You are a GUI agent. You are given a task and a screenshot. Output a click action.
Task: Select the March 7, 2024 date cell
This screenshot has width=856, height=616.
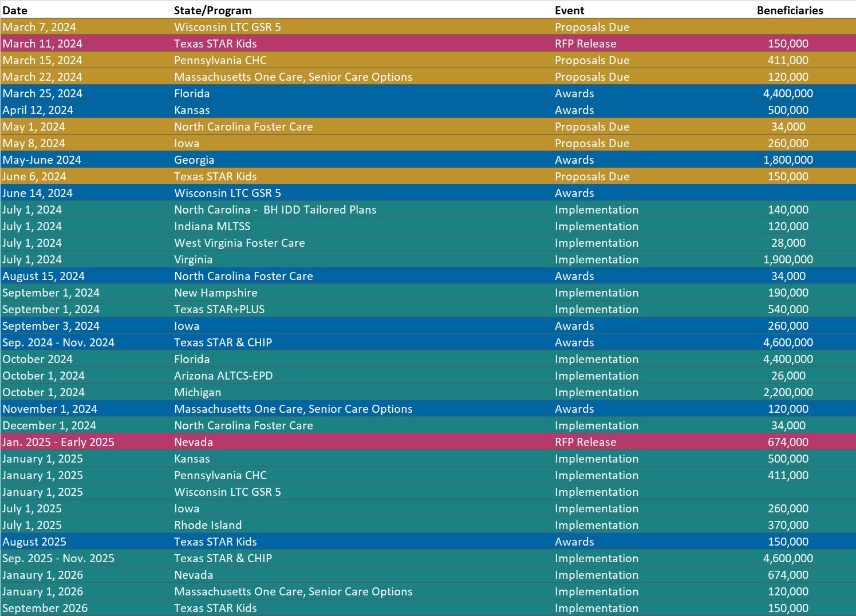coord(39,27)
